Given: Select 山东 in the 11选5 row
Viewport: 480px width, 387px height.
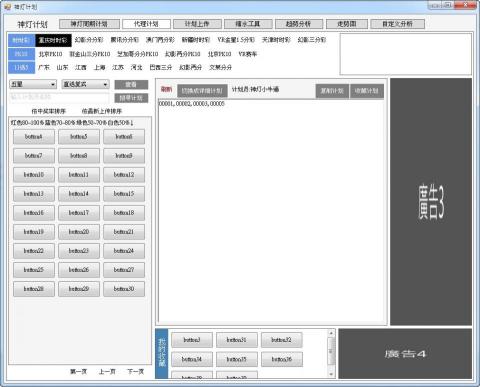Looking at the screenshot, I should point(62,68).
